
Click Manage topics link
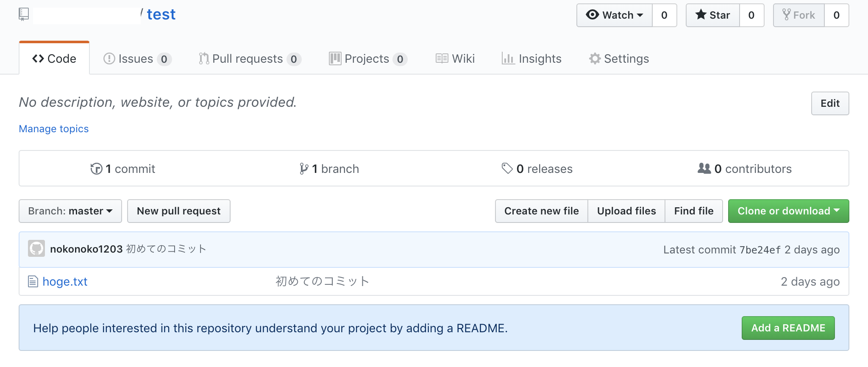pyautogui.click(x=54, y=129)
